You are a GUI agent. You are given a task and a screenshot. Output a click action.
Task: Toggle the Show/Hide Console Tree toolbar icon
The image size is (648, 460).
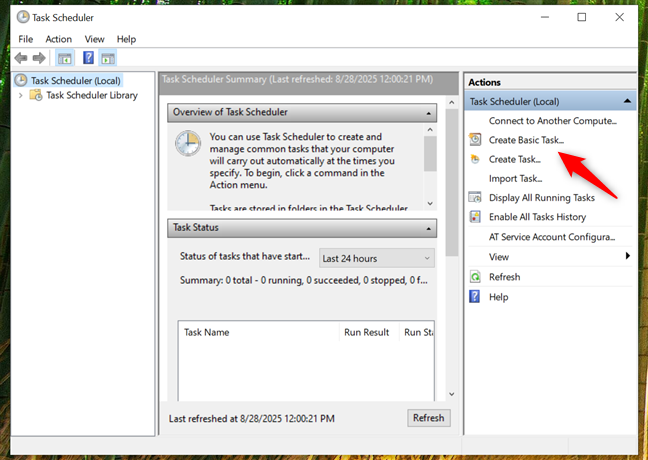pyautogui.click(x=64, y=58)
